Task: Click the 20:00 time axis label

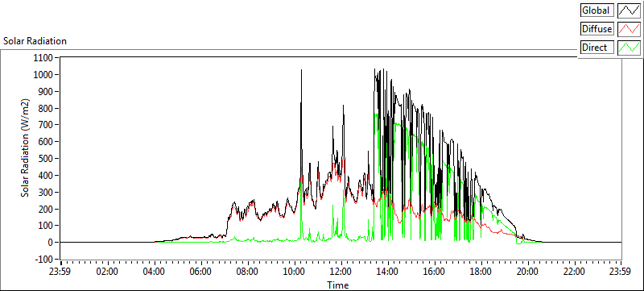Action: click(x=528, y=272)
